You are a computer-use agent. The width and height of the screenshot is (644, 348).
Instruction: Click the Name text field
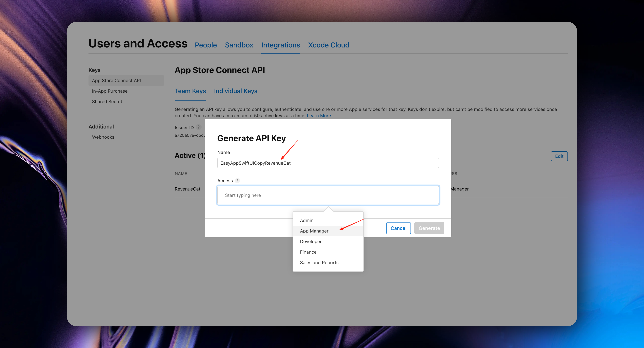pos(328,163)
